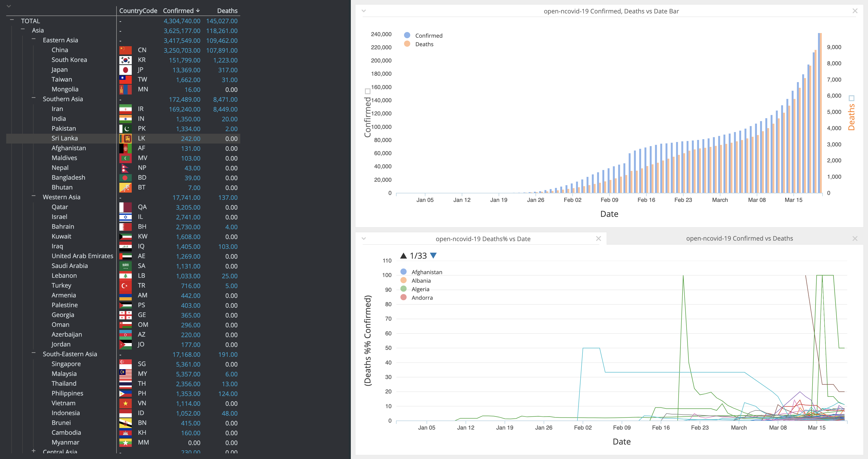
Task: Sort by the Confirmed column header
Action: pyautogui.click(x=181, y=11)
